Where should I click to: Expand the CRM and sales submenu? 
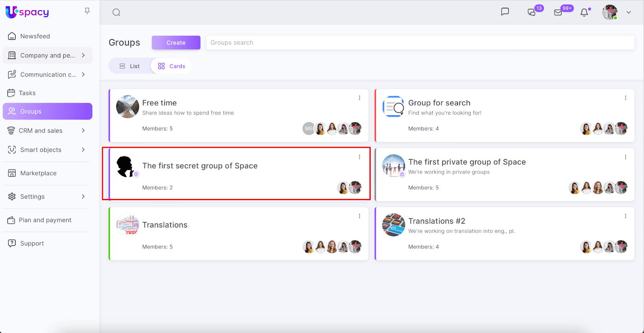[83, 130]
